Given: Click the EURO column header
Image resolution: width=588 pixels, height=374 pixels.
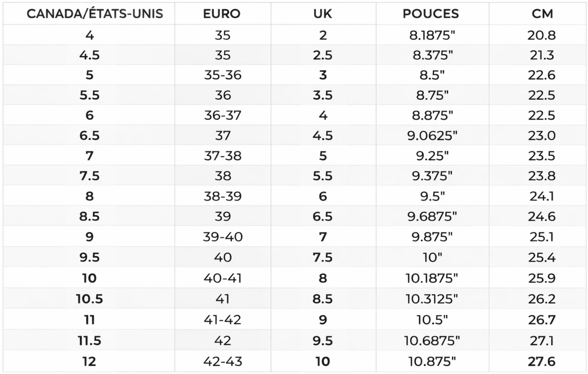Looking at the screenshot, I should 222,14.
